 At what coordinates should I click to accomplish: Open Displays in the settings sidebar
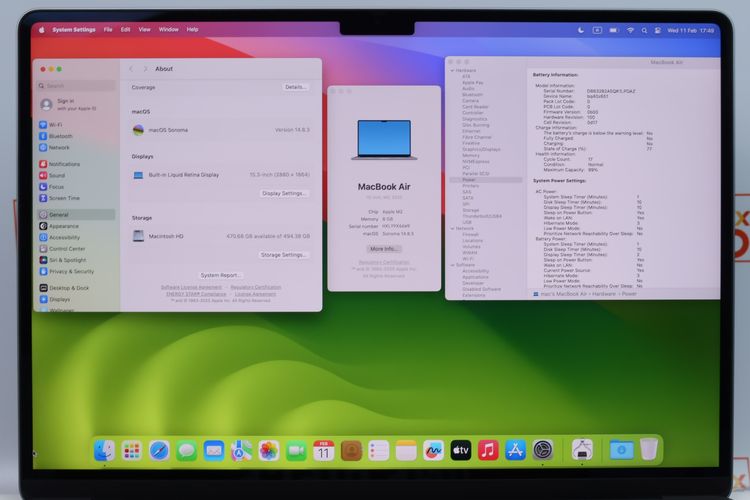click(x=55, y=300)
